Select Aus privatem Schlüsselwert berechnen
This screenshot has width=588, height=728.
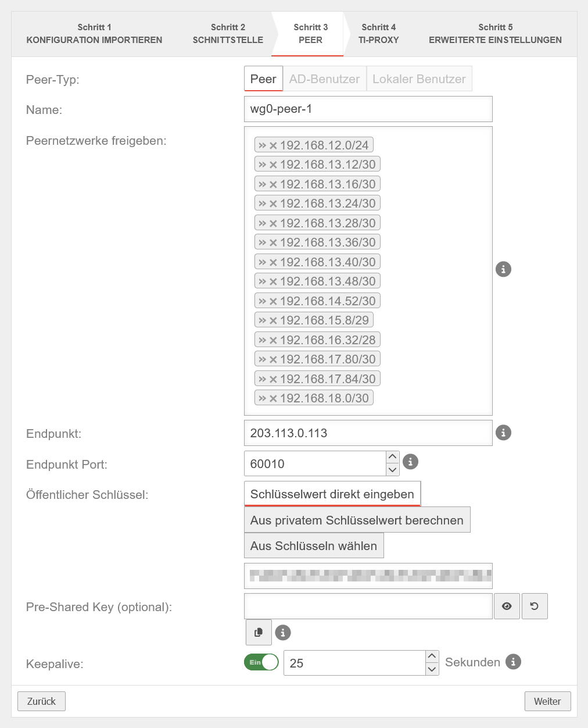357,520
